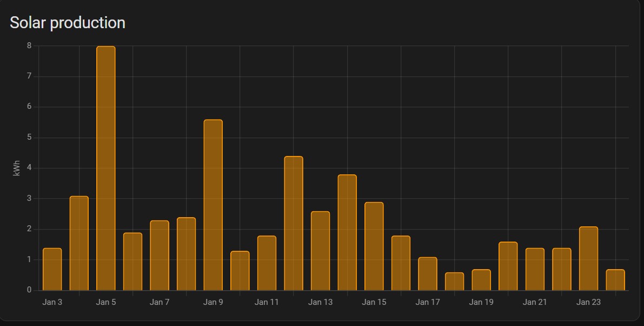Select the bar between Jan 13 and Jan 15
Image resolution: width=644 pixels, height=326 pixels.
(x=347, y=232)
